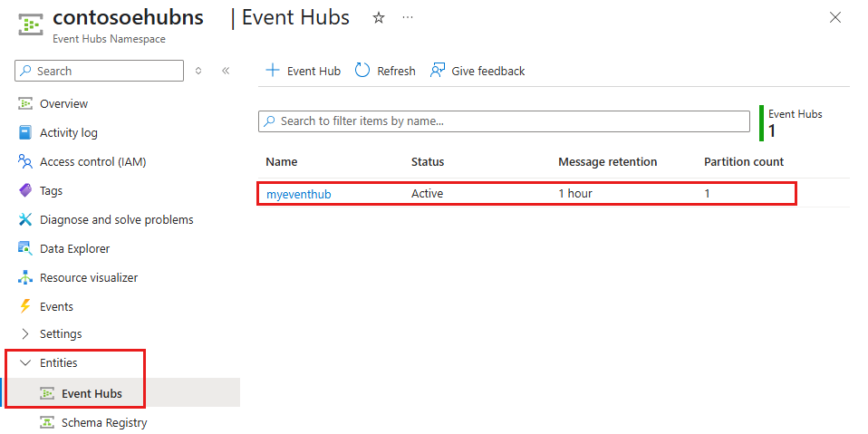
Task: Click the Data Explorer icon
Action: (25, 249)
